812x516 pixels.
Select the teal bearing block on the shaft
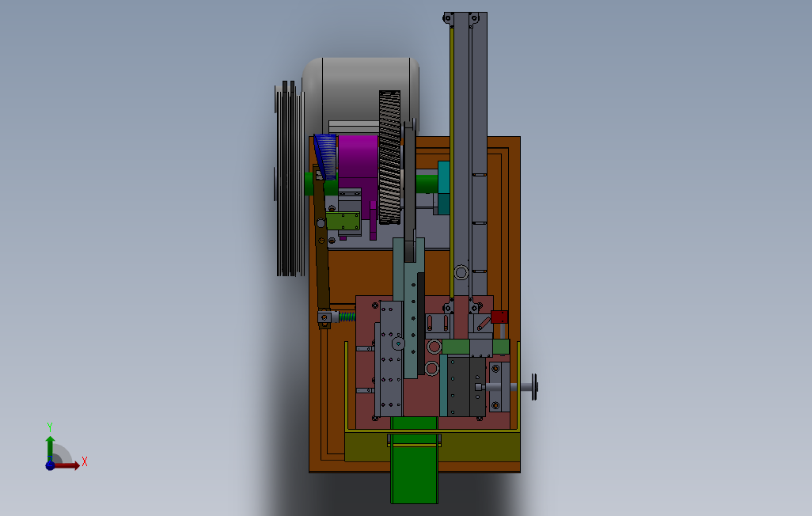point(443,188)
